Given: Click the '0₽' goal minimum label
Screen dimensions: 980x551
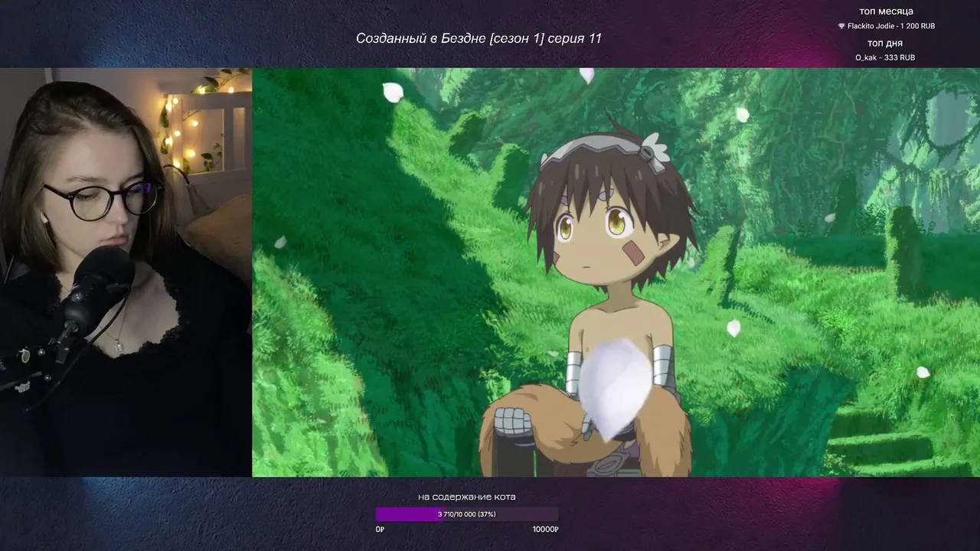Looking at the screenshot, I should coord(380,529).
